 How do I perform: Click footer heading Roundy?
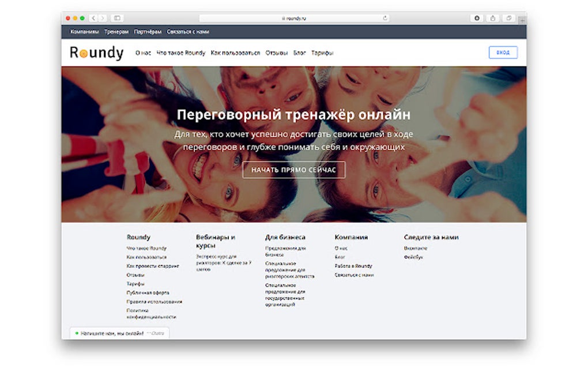[138, 237]
